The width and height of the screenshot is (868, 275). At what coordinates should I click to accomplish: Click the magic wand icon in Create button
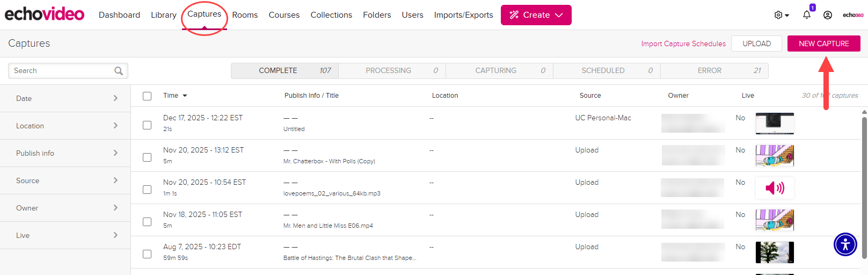[514, 15]
